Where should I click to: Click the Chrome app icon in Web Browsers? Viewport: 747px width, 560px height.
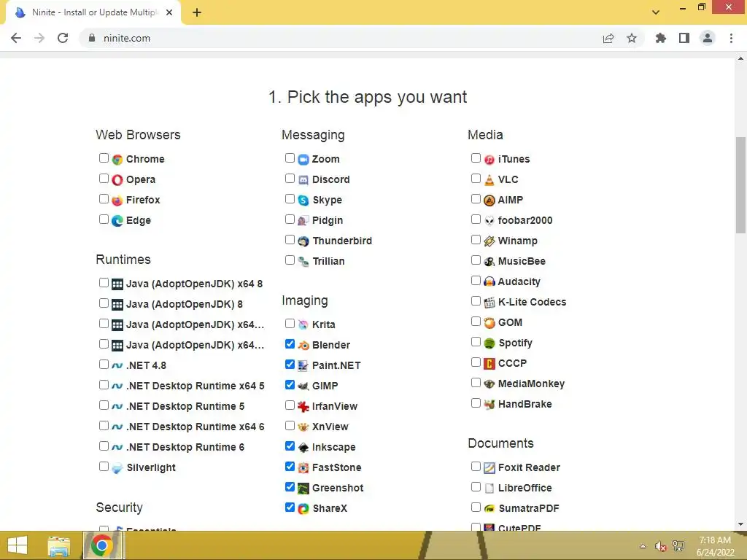pyautogui.click(x=117, y=160)
